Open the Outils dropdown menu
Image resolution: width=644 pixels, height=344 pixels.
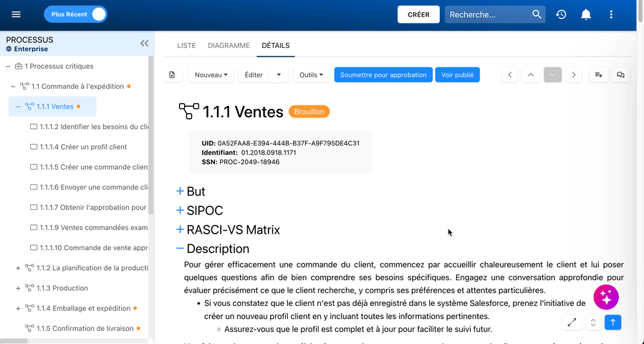pos(312,75)
